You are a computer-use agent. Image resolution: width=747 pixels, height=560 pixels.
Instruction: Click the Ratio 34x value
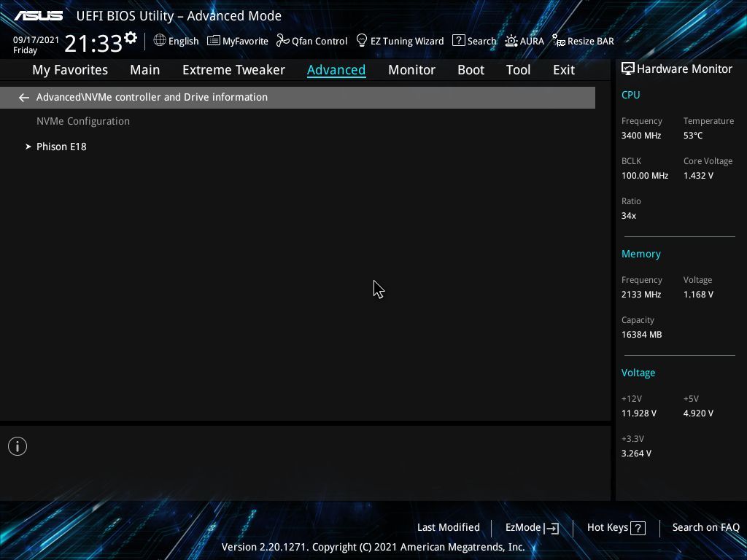pos(628,216)
